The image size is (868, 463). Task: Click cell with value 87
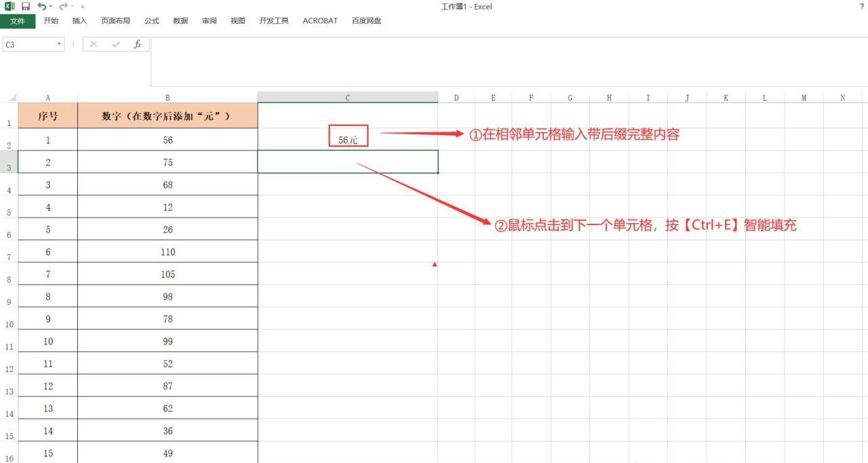[x=167, y=386]
